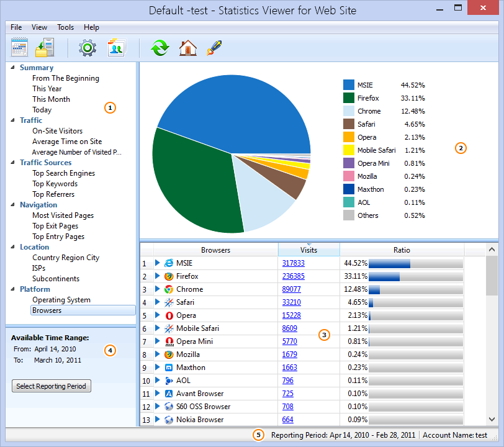Open the Help menu
The image size is (504, 447).
(91, 27)
